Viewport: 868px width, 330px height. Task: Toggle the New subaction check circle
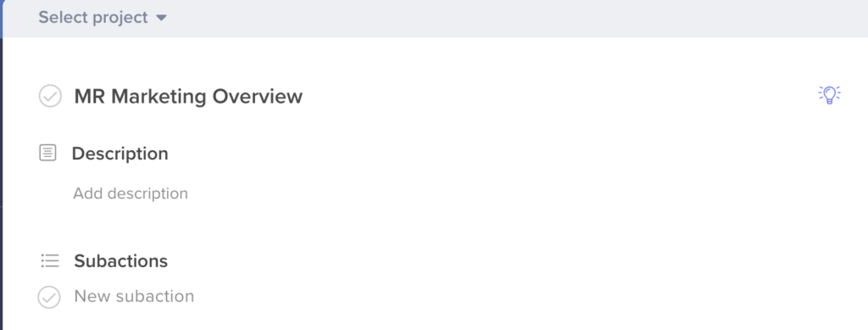point(49,297)
